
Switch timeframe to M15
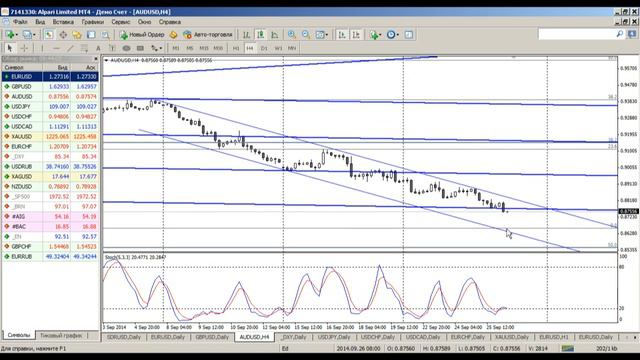(204, 48)
